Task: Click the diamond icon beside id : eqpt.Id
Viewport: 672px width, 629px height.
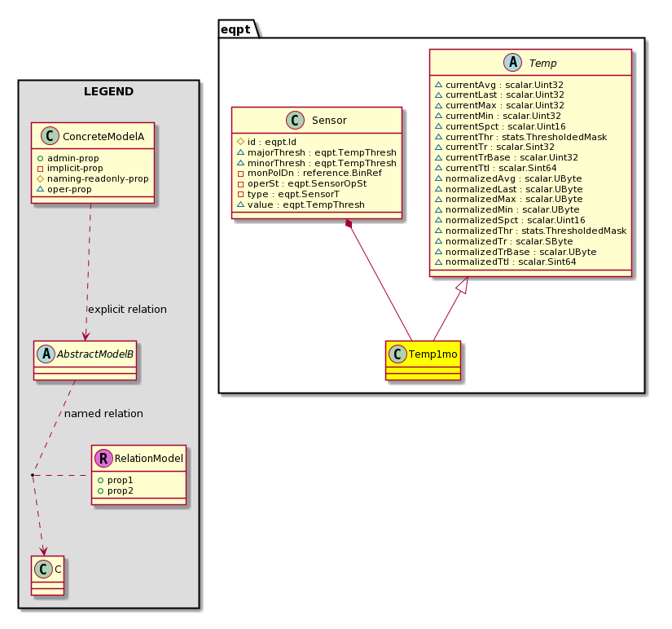Action: (x=240, y=142)
